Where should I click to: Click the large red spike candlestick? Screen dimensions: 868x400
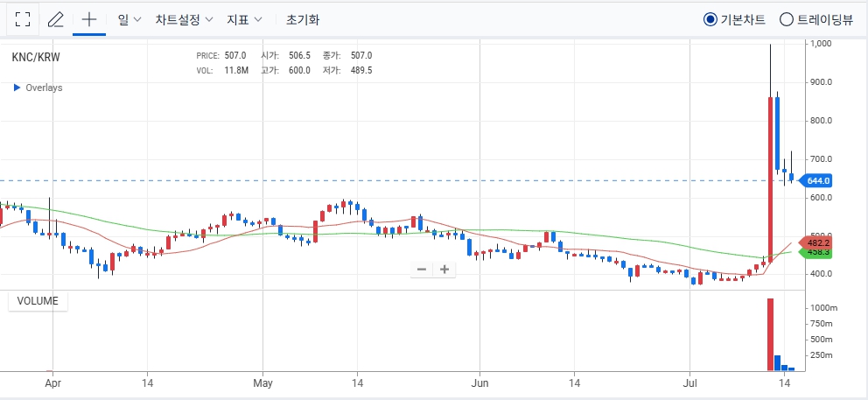pos(770,179)
